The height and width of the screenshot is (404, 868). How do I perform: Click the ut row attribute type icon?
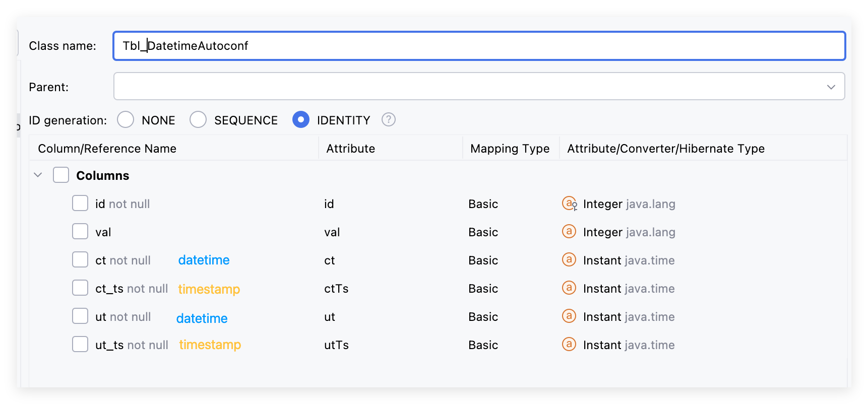click(x=569, y=316)
